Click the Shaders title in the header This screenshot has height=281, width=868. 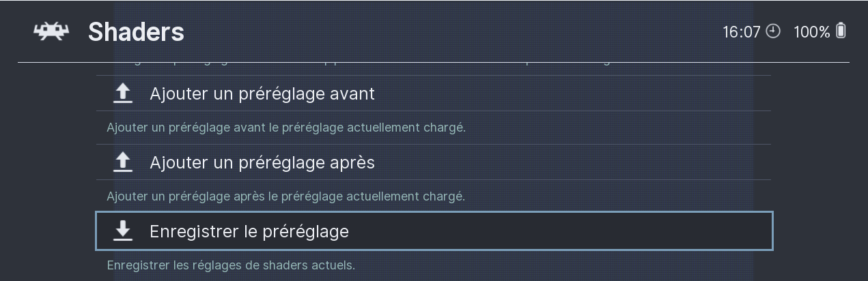pyautogui.click(x=136, y=32)
